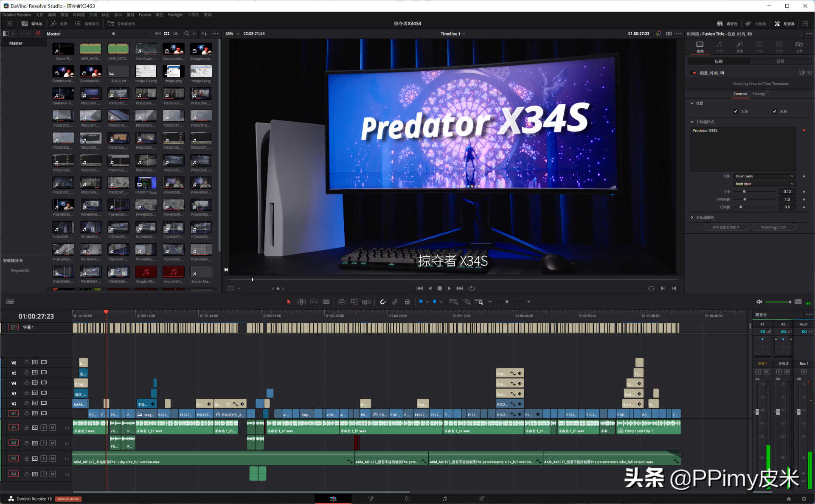
Task: Click the size slider showing 0.12
Action: coord(755,191)
